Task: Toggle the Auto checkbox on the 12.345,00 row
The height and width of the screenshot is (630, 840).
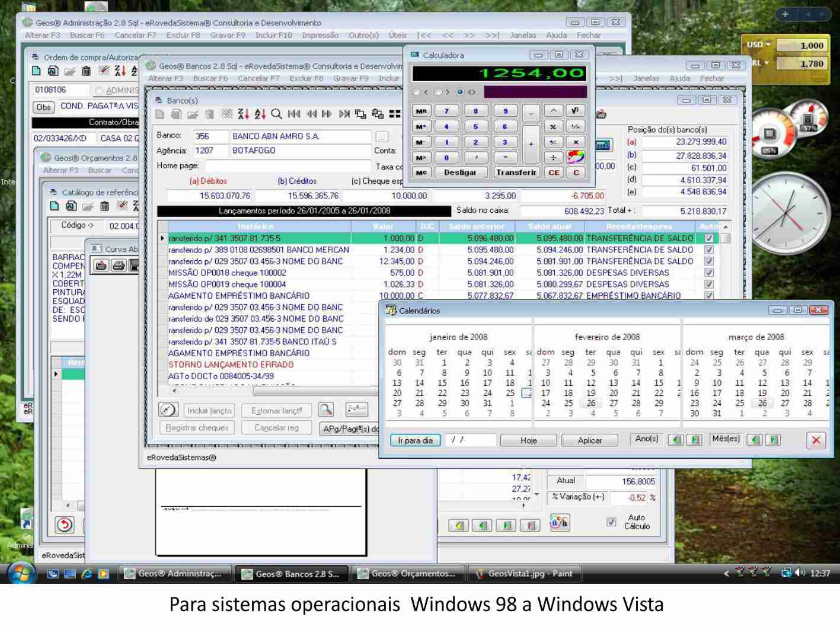Action: [708, 261]
